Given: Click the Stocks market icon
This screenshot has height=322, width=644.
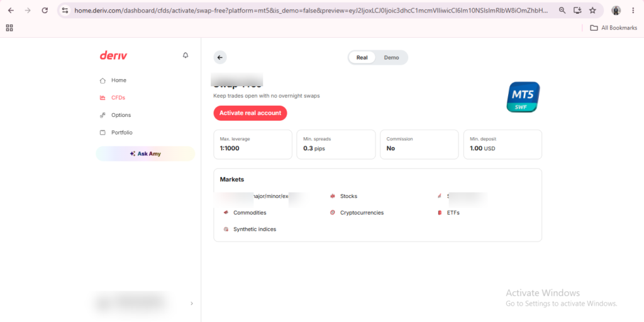Looking at the screenshot, I should 333,196.
